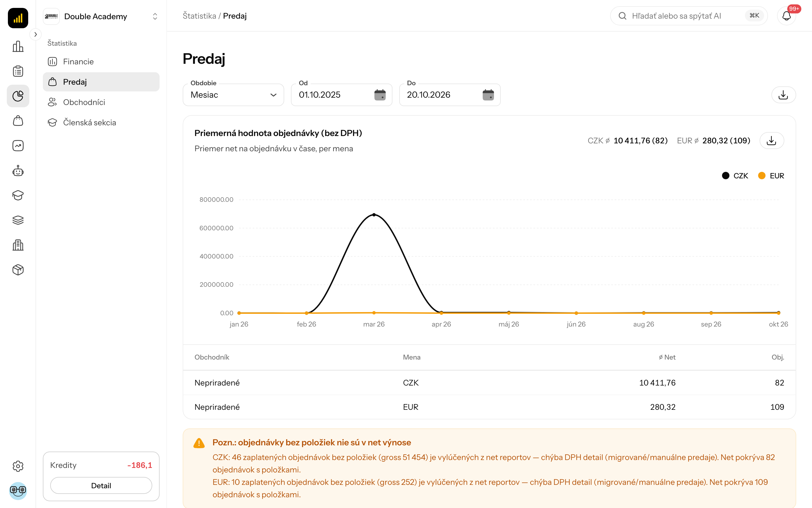Open the Double Academy workspace switcher
Screen dimensions: 812x508
click(x=101, y=16)
